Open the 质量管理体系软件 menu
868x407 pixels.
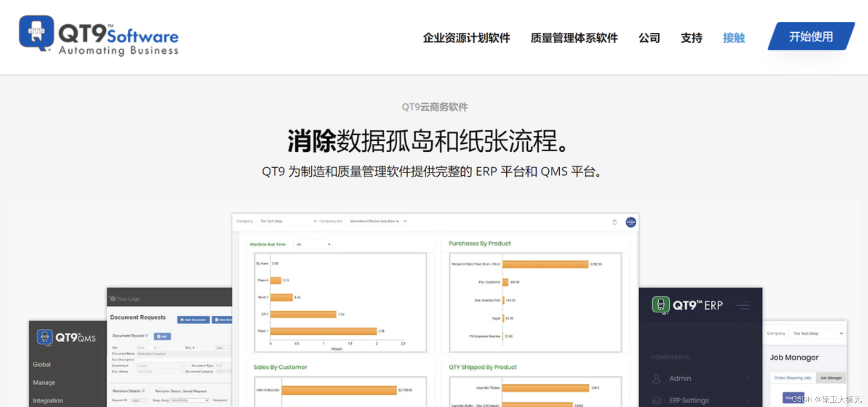(574, 38)
